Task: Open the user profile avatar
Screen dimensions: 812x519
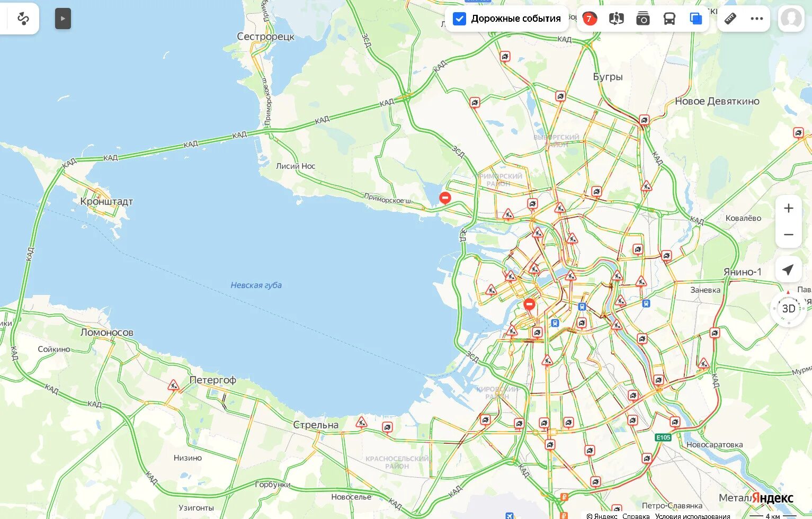Action: 791,19
